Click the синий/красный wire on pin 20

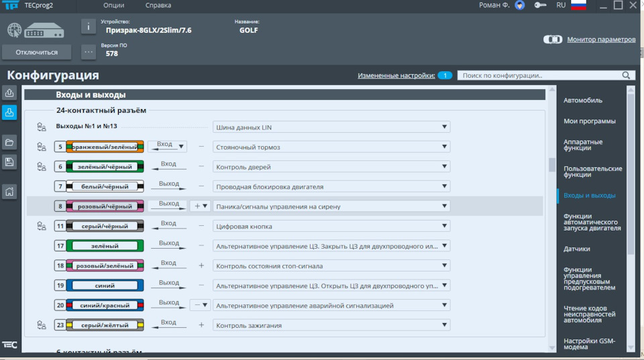[105, 305]
